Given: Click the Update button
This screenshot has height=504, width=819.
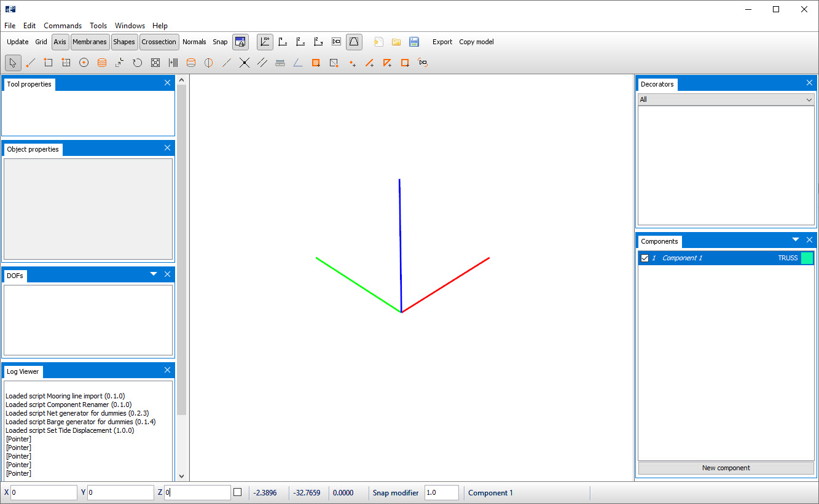Looking at the screenshot, I should point(18,42).
